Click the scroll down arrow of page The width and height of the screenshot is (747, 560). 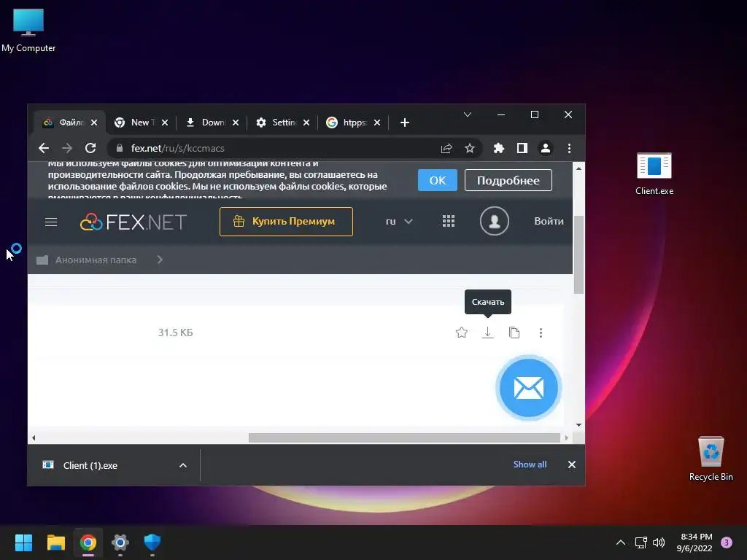(578, 425)
